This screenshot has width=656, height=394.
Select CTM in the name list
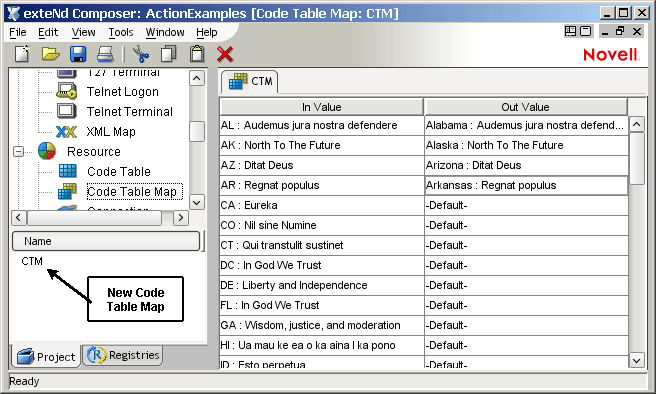click(x=32, y=261)
